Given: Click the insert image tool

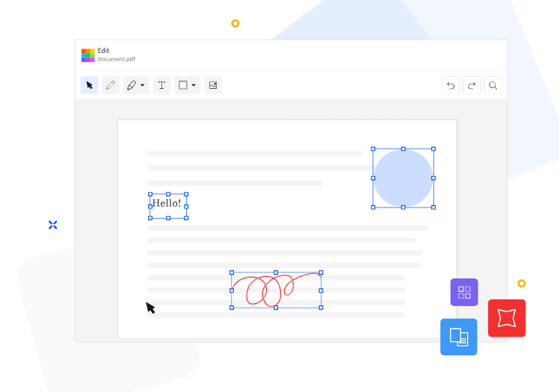Looking at the screenshot, I should pyautogui.click(x=213, y=85).
